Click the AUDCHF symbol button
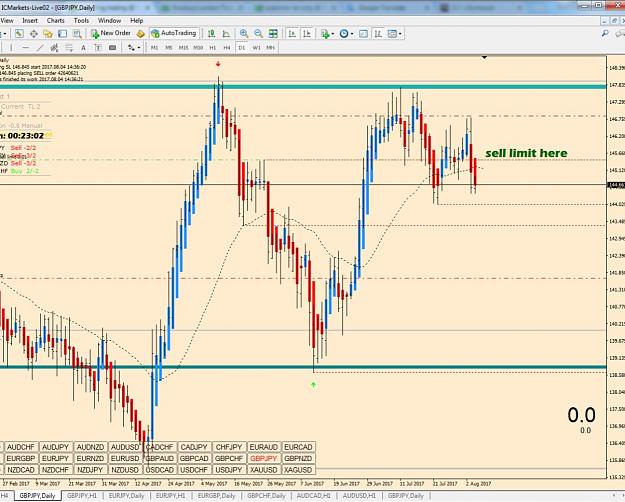Viewport: 625px width, 502px height. pyautogui.click(x=21, y=447)
